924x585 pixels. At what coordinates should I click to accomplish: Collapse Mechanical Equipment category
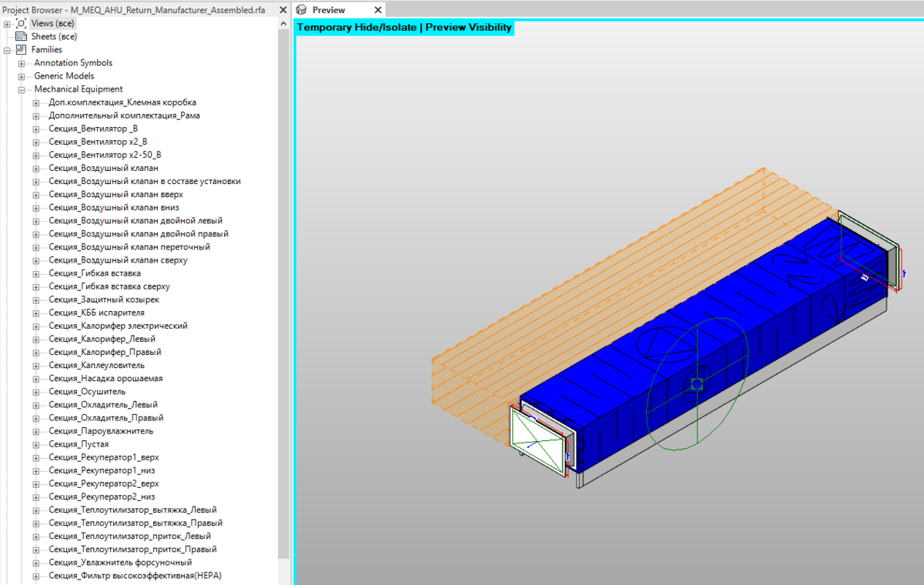[22, 89]
